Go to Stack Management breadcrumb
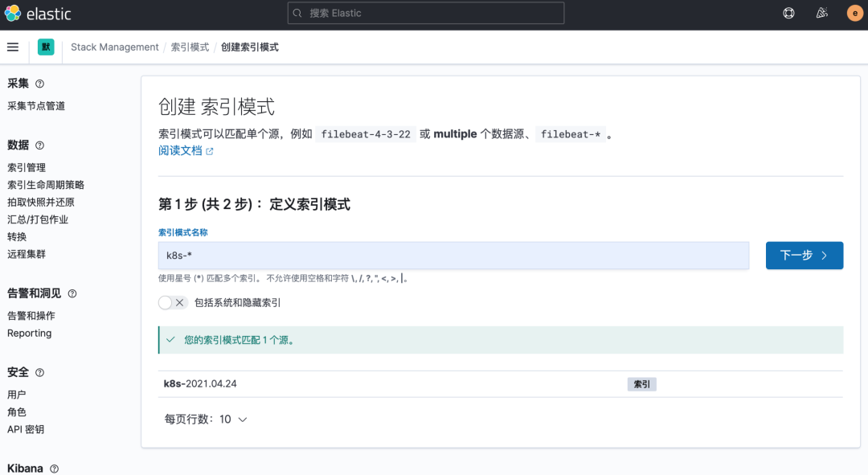This screenshot has height=475, width=868. 115,47
